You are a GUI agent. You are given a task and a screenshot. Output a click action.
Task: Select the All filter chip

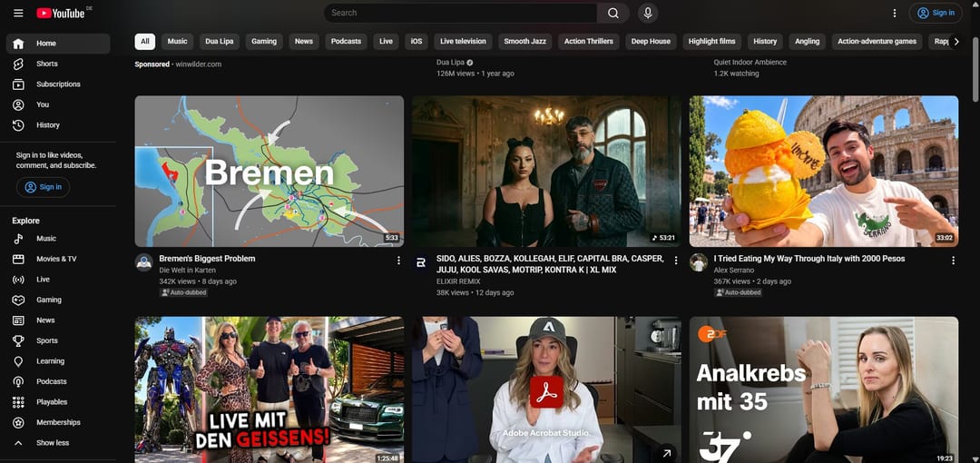(x=145, y=41)
